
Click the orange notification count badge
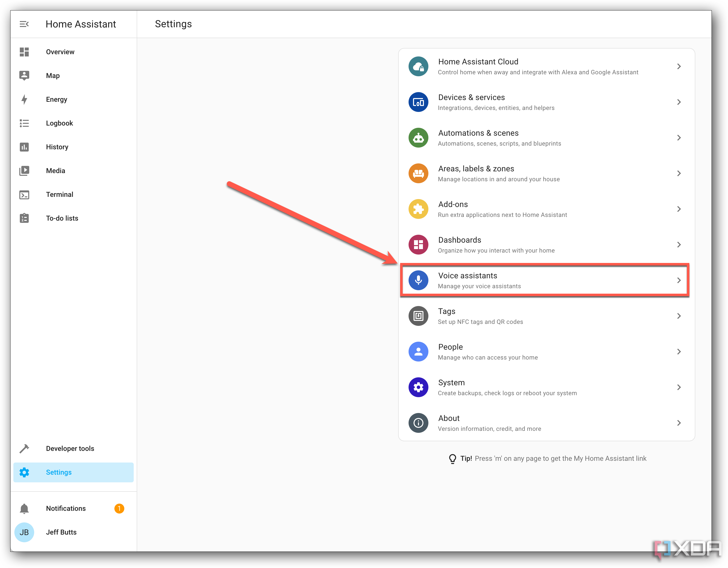119,509
